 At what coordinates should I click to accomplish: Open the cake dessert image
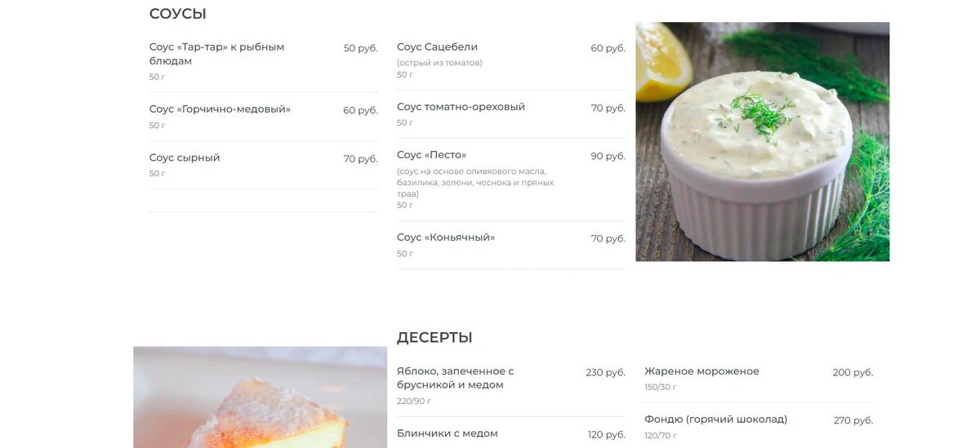[260, 397]
